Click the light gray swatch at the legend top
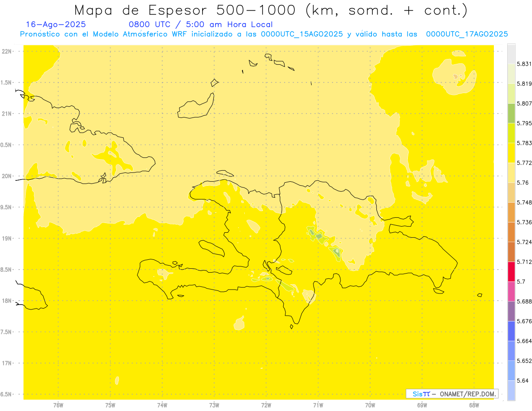Viewport: 532px width, 411px height. tap(511, 54)
